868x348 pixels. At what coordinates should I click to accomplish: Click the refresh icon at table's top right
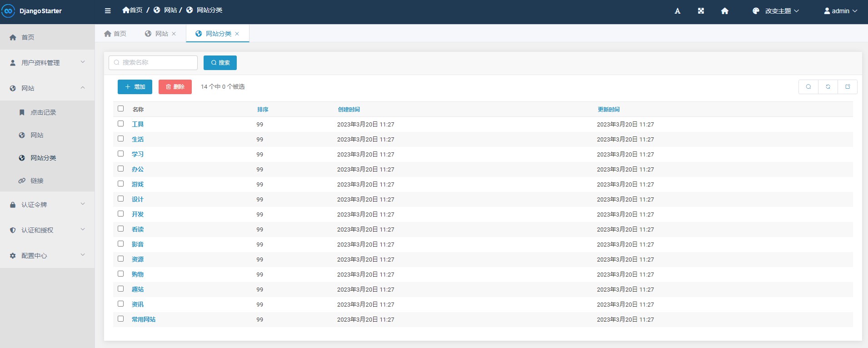point(828,87)
